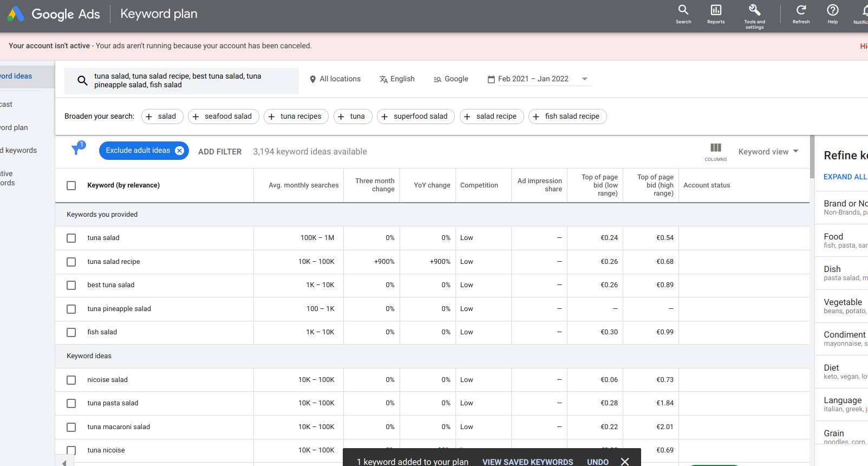This screenshot has height=466, width=868.
Task: Expand the Keyword view dropdown
Action: click(768, 152)
